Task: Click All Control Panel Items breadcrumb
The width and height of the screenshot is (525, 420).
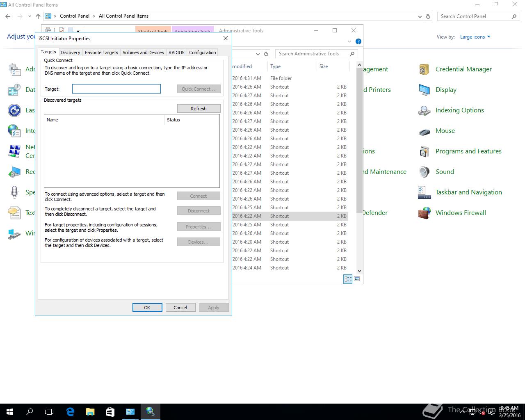Action: [123, 16]
